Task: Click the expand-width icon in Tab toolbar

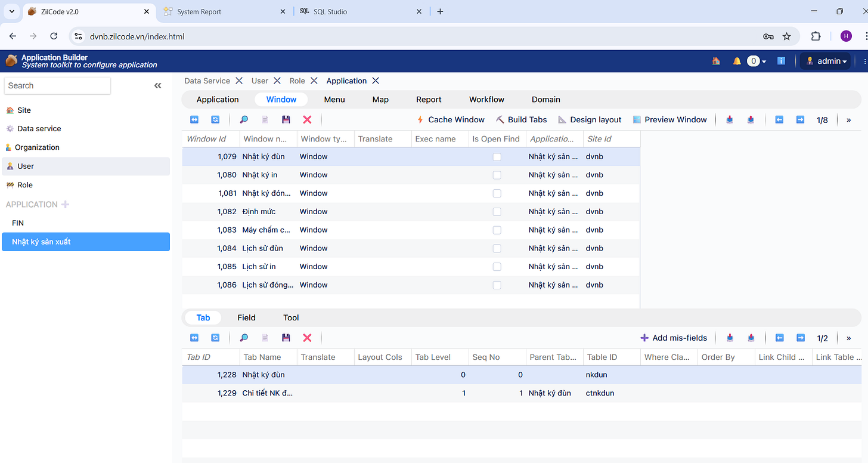Action: (x=194, y=338)
